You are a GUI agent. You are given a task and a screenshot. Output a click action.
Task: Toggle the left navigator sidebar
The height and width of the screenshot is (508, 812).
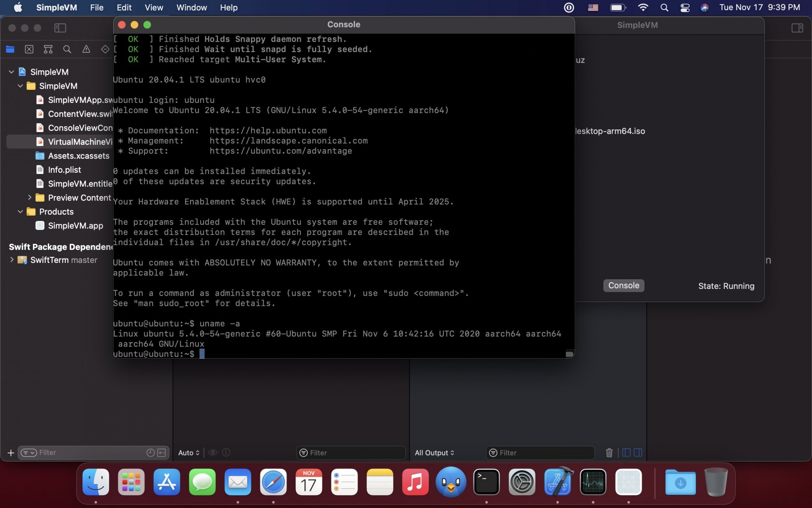[x=60, y=28]
